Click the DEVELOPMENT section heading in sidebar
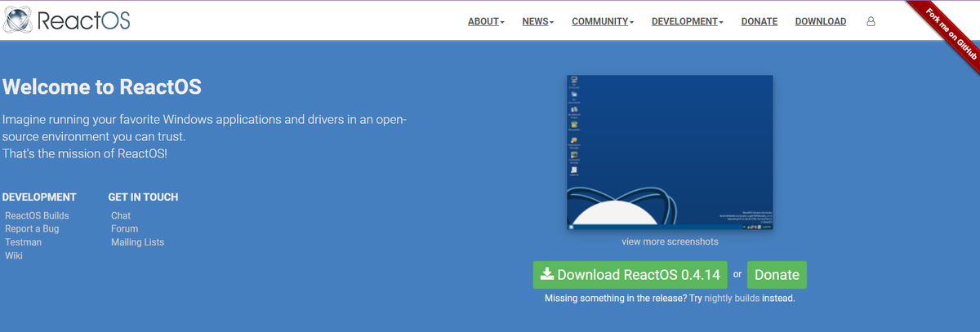Screen dimensions: 980x332 [x=39, y=197]
